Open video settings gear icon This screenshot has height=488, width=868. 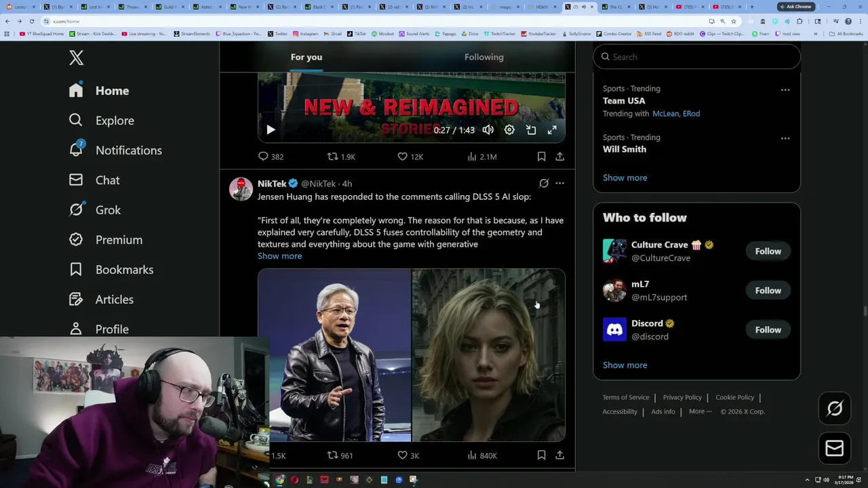[x=509, y=130]
